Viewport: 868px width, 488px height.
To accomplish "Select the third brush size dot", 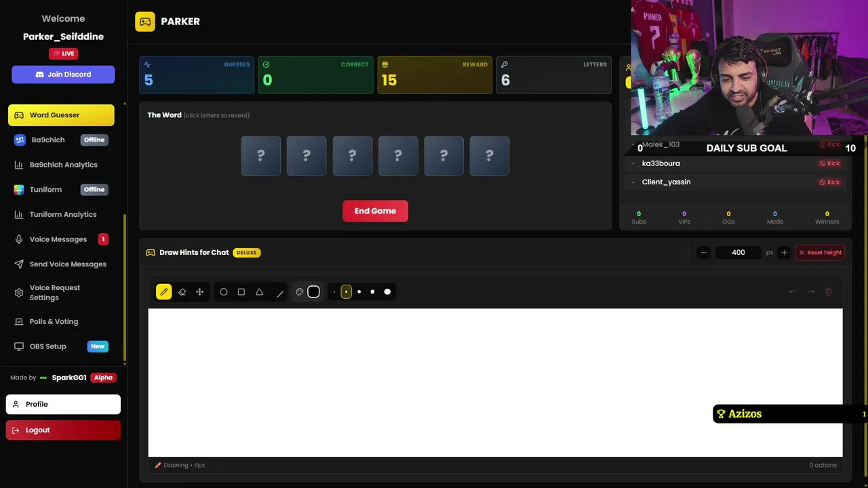I will coord(359,292).
